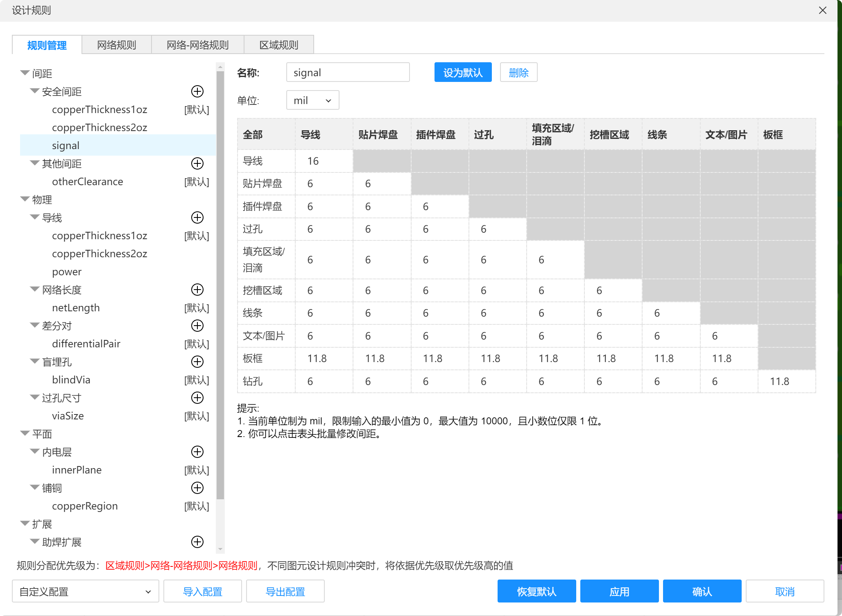Click the 导出配置 button
This screenshot has width=842, height=616.
click(285, 591)
